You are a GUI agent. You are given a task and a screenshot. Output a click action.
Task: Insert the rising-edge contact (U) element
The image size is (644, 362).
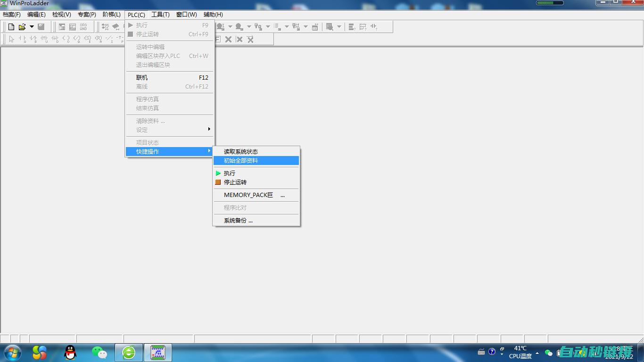pos(44,39)
